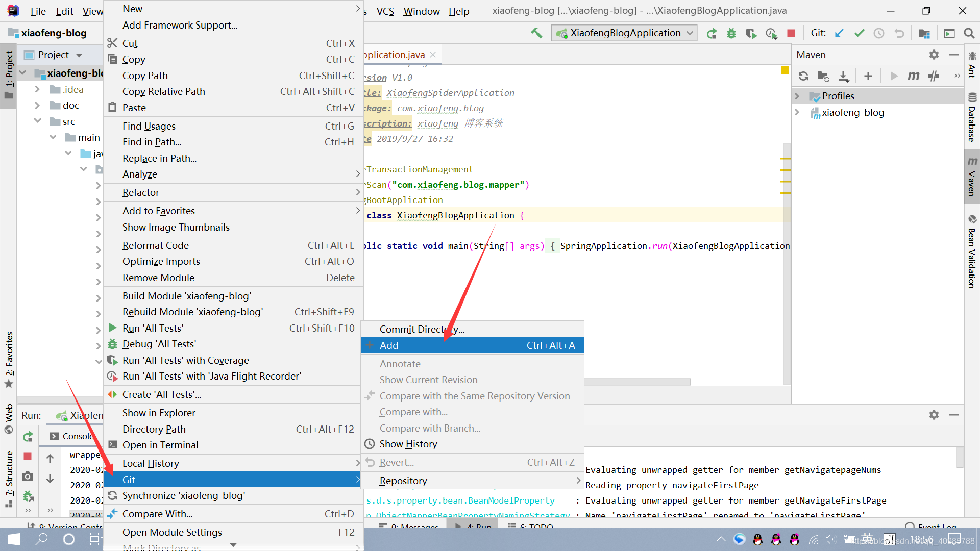Select Find Usages
Image resolution: width=980 pixels, height=551 pixels.
click(233, 126)
